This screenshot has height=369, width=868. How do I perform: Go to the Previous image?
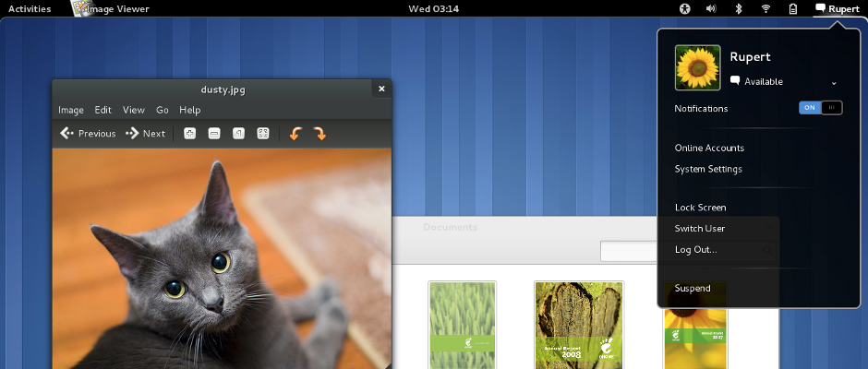click(x=89, y=134)
